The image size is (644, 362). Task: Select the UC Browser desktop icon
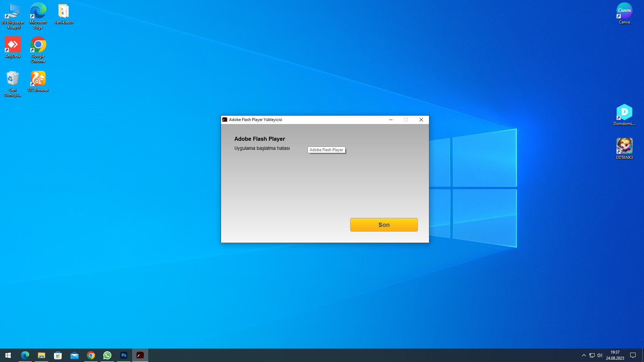[x=38, y=81]
